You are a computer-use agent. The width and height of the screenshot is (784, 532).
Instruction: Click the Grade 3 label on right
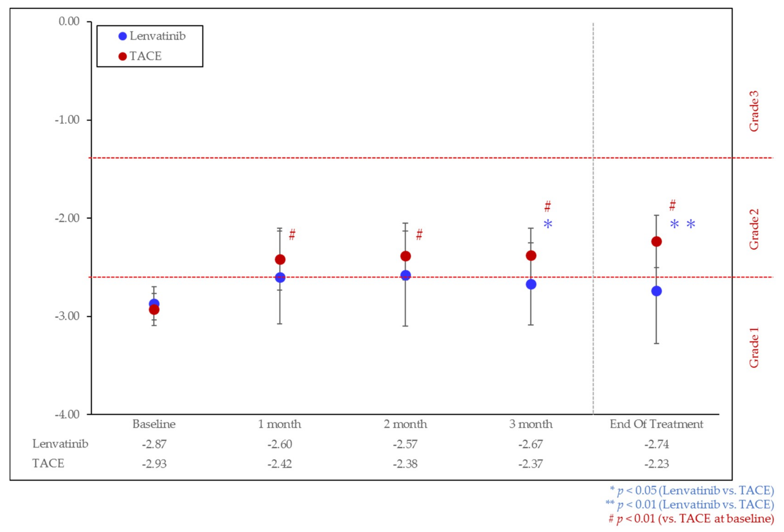[x=754, y=111]
